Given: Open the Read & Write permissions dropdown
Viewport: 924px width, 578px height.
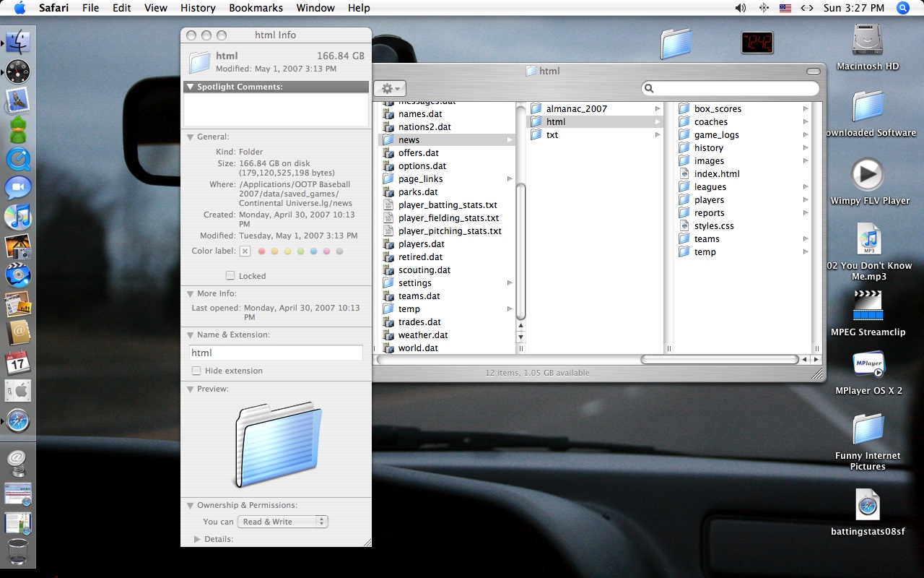Looking at the screenshot, I should pos(284,522).
